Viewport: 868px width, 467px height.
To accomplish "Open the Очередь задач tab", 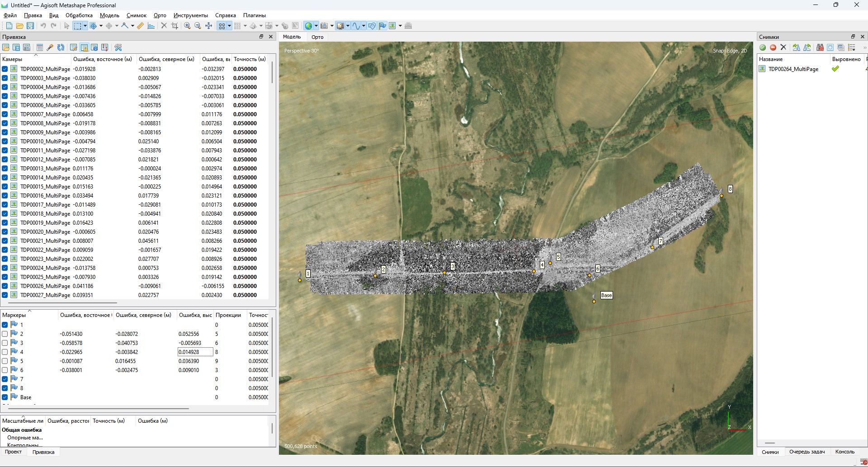I will click(807, 452).
